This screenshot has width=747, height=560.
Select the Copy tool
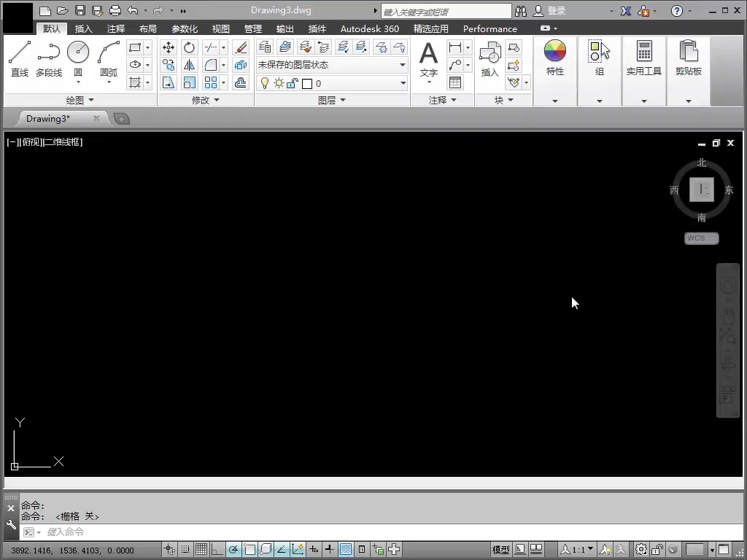pyautogui.click(x=169, y=65)
